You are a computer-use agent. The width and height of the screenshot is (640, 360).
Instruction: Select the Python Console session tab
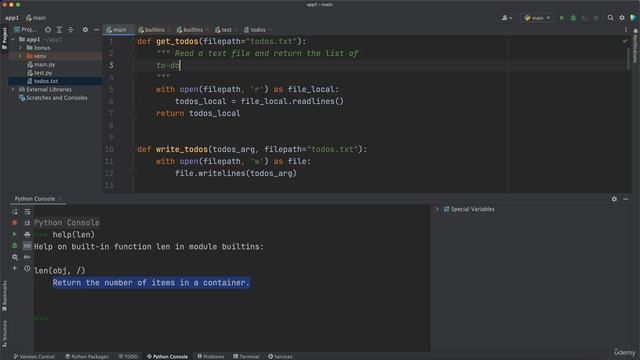[x=38, y=199]
